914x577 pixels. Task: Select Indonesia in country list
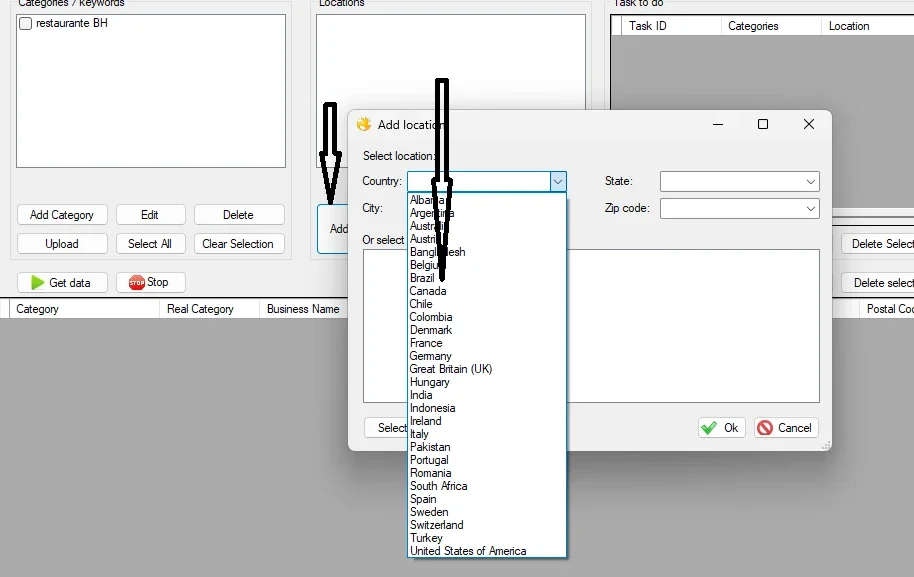tap(487, 408)
